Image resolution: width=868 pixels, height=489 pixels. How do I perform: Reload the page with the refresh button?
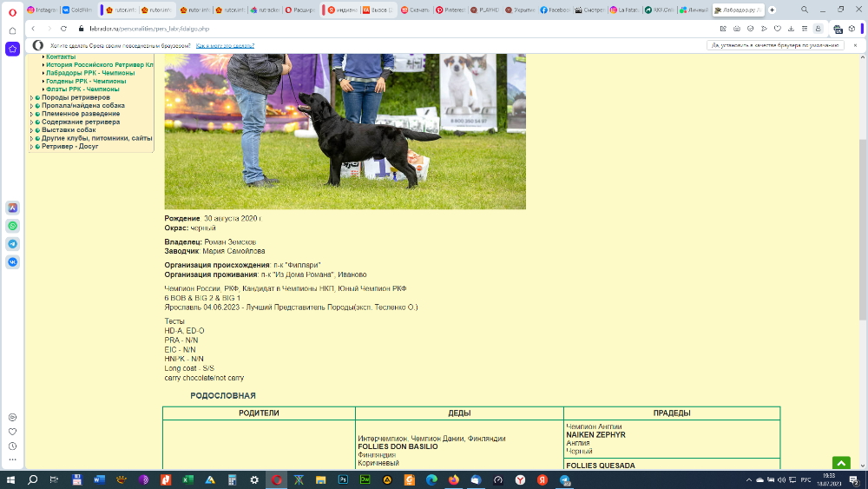pos(63,29)
